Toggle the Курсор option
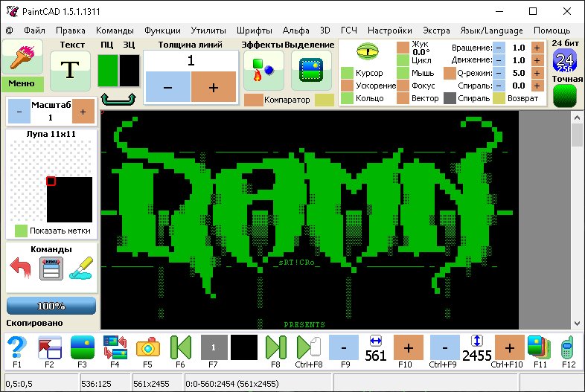 tap(347, 73)
